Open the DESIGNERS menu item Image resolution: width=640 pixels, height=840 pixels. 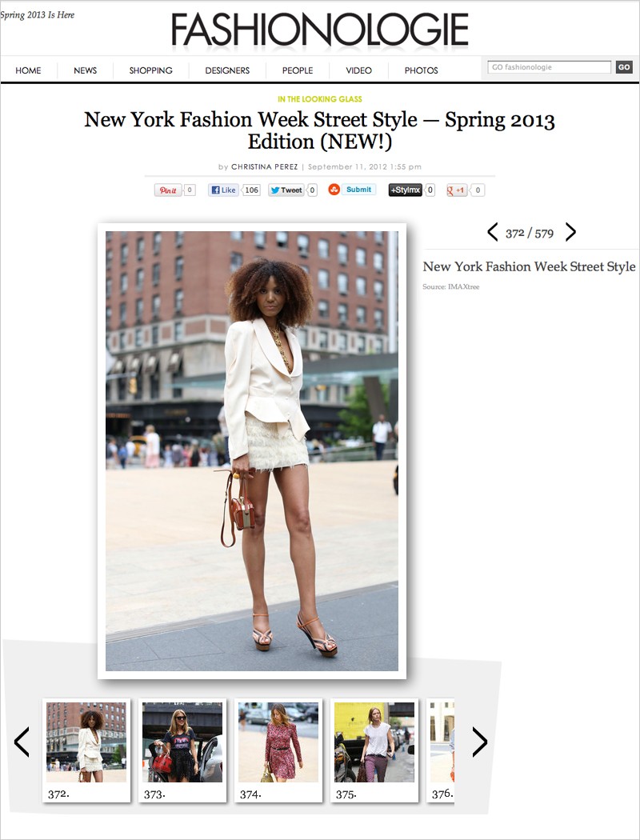tap(227, 70)
